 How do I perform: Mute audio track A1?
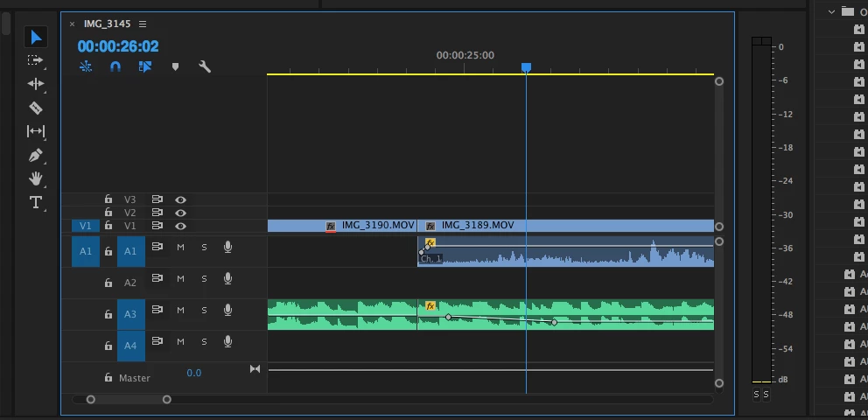coord(180,248)
